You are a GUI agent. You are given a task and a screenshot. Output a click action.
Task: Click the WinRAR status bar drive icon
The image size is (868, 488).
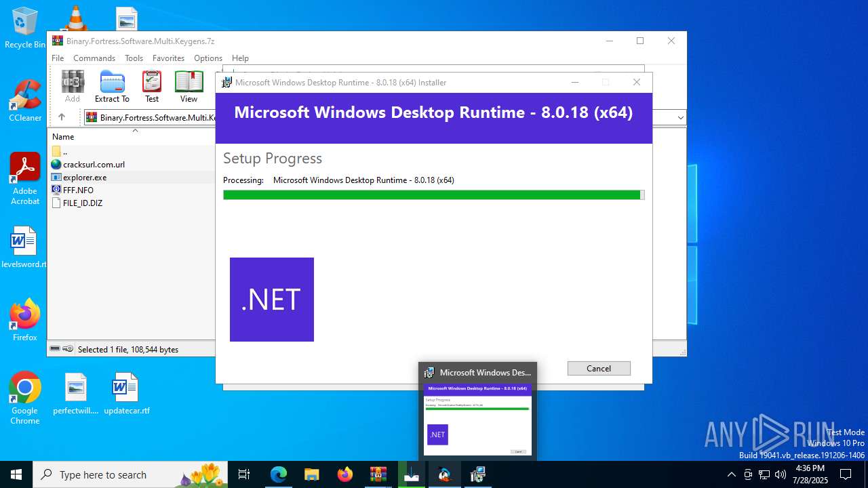(x=56, y=349)
